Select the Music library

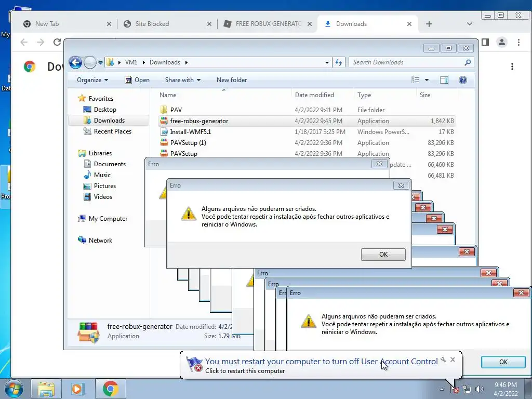click(x=97, y=175)
